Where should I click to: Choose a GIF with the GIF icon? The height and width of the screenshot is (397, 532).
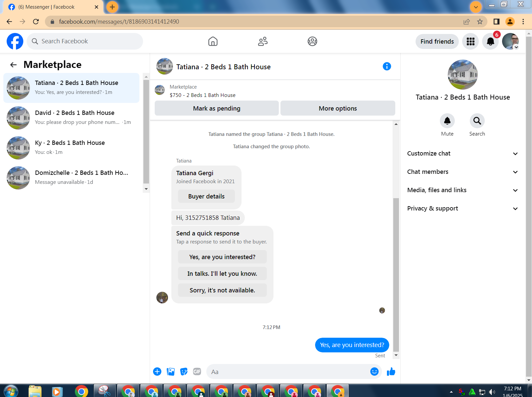tap(197, 372)
